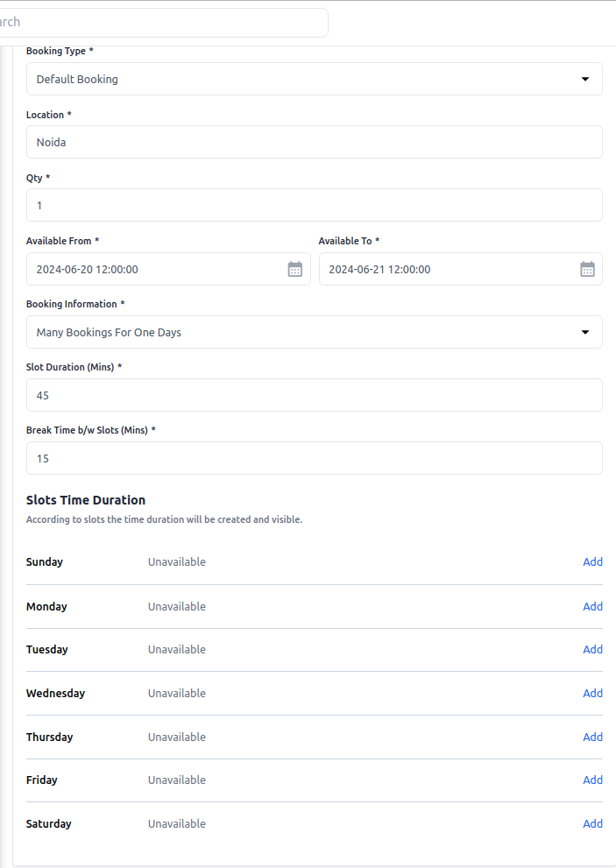Screen dimensions: 616x868
Task: Expand the Booking Type dropdown
Action: tap(314, 79)
